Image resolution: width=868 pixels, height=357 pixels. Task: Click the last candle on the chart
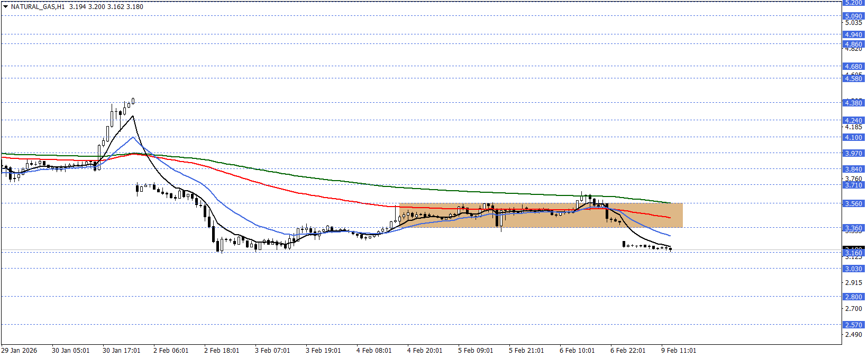(671, 249)
